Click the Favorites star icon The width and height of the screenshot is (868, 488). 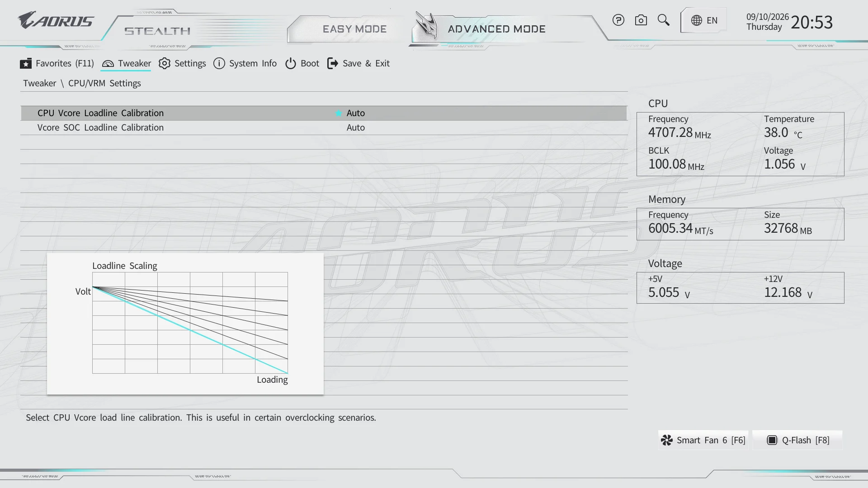pos(26,63)
